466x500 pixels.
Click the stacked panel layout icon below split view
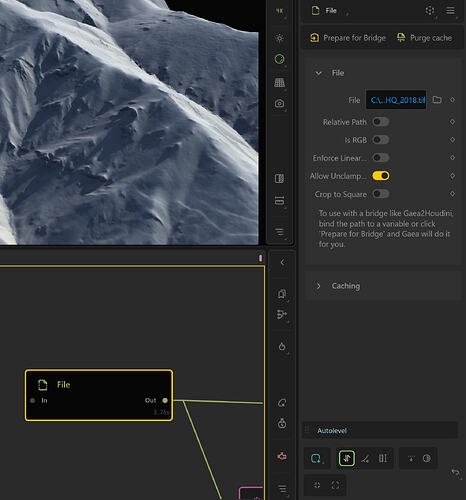279,201
